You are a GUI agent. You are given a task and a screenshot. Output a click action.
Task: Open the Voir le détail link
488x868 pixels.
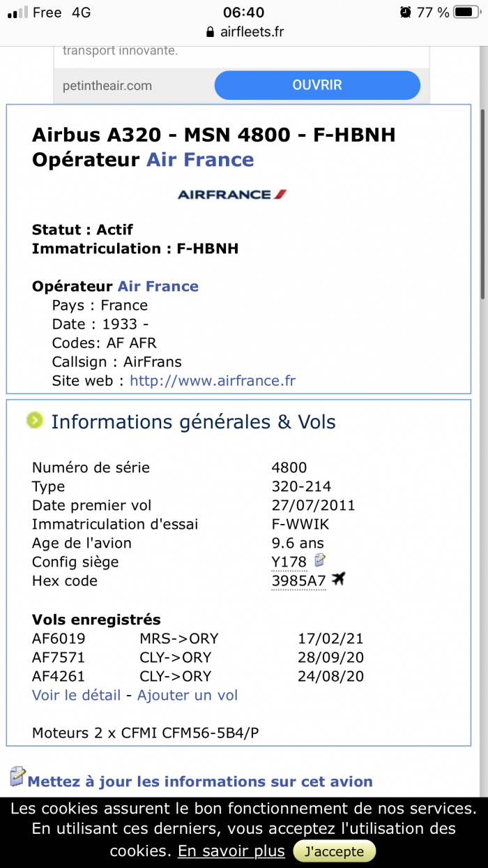[76, 695]
